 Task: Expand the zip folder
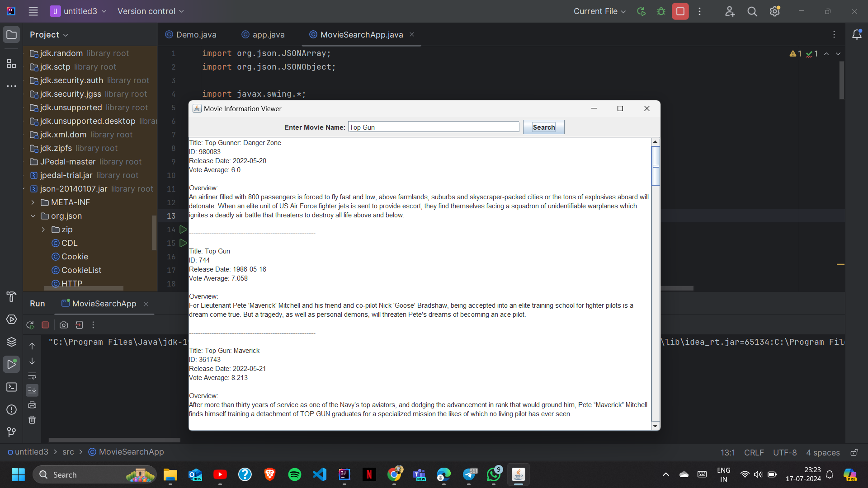coord(43,230)
